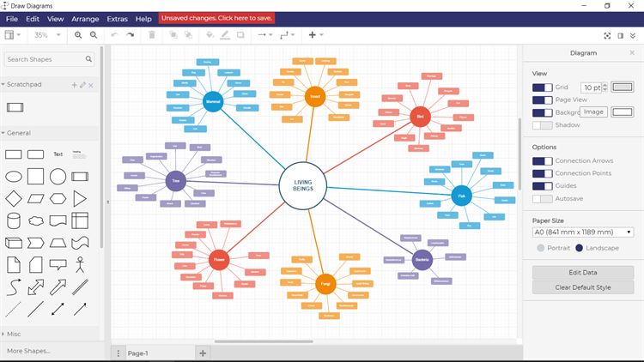
Task: Open More Shapes
Action: [28, 351]
